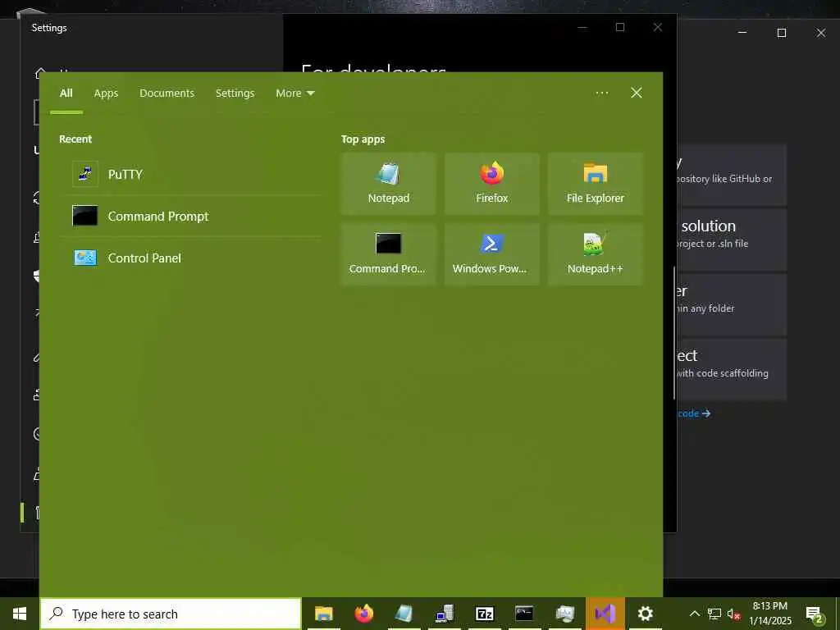Image resolution: width=840 pixels, height=630 pixels.
Task: Open the Notepad++ tile in Top apps
Action: [596, 254]
